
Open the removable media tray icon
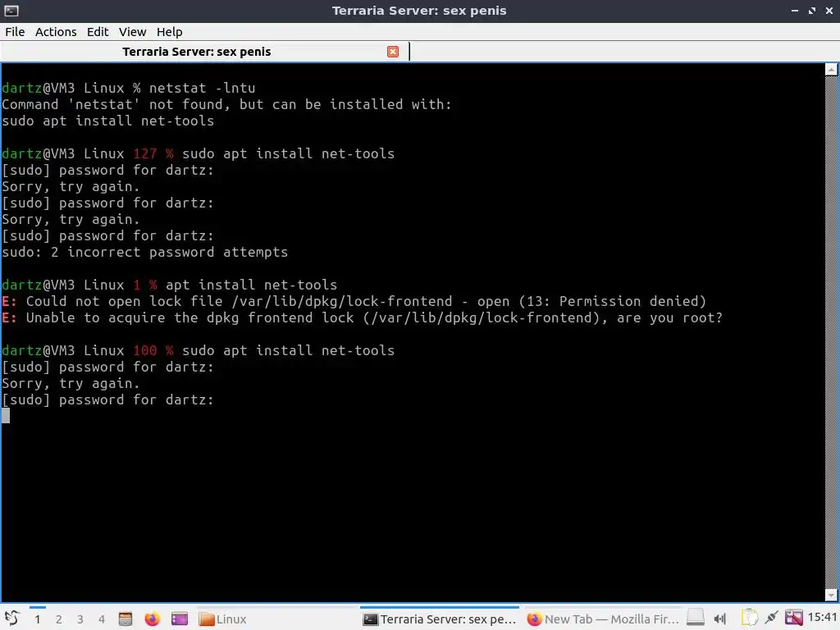click(x=696, y=619)
